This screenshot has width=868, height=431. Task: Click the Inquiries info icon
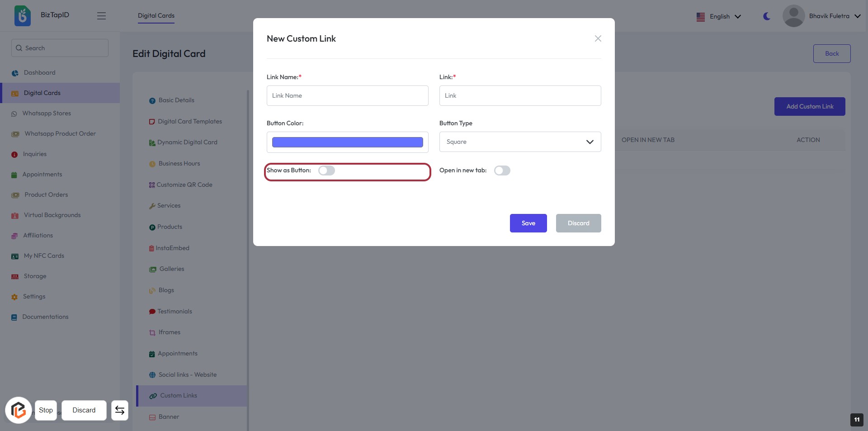(x=14, y=155)
